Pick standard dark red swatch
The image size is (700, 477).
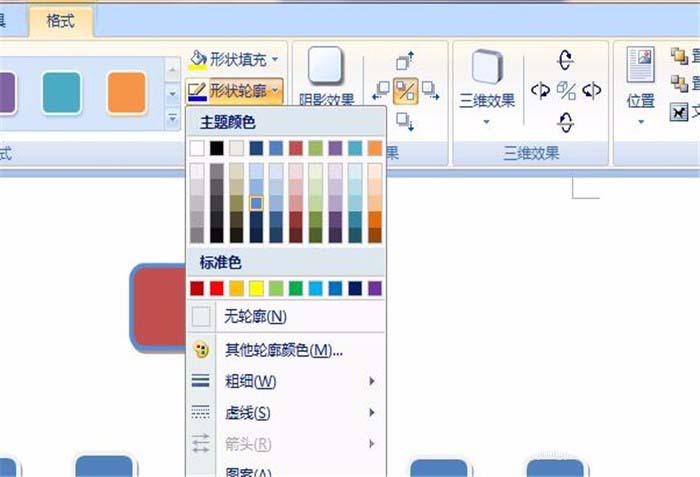click(x=197, y=289)
